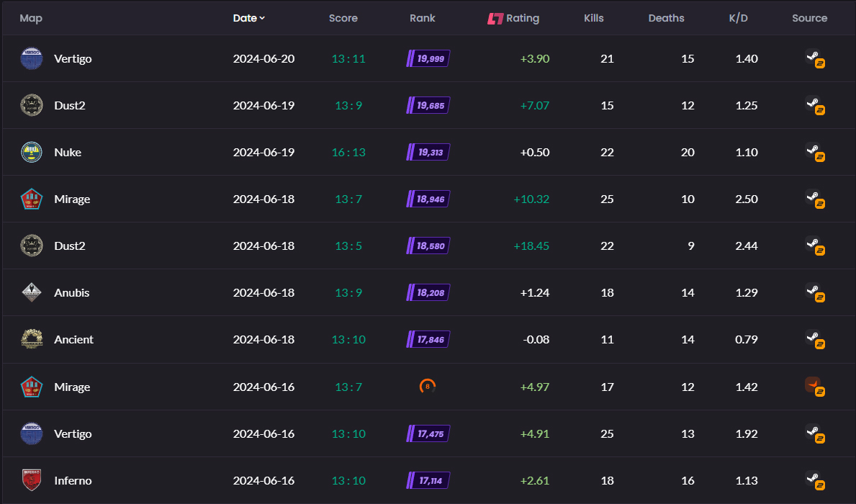The width and height of the screenshot is (856, 504).
Task: Open the 19,999 rank badge
Action: [x=428, y=58]
